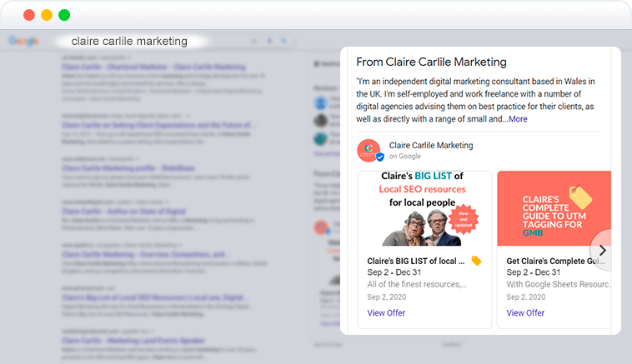The image size is (632, 364).
Task: Click the search magnifier icon in search bar
Action: [284, 41]
